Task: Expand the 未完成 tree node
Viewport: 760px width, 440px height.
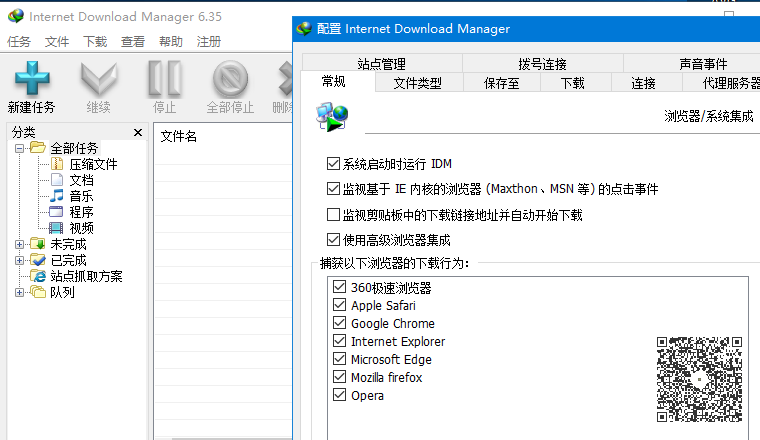Action: click(19, 244)
